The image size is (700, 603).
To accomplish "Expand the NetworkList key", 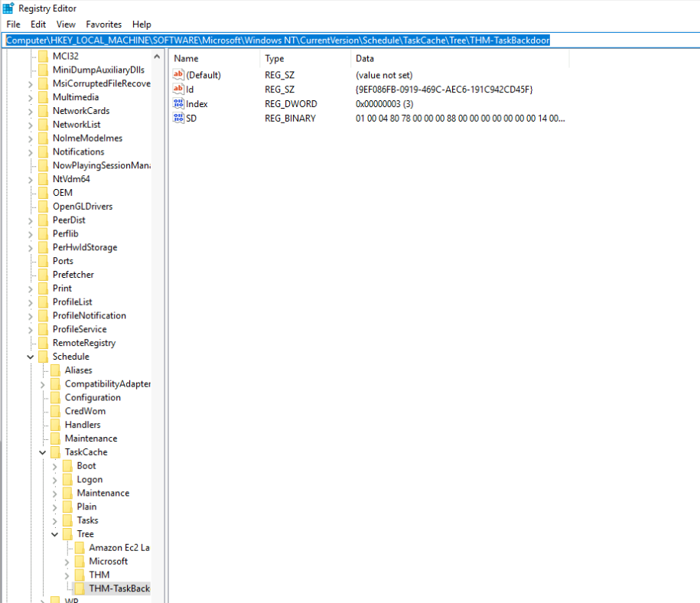I will tap(31, 125).
